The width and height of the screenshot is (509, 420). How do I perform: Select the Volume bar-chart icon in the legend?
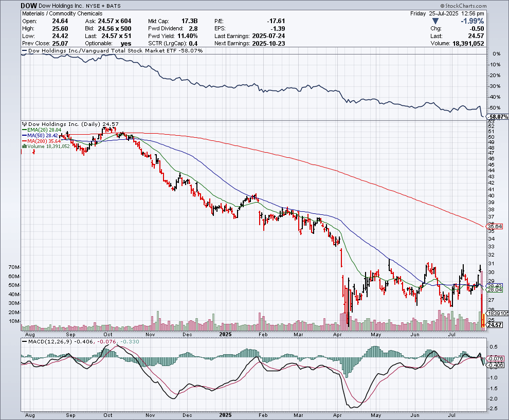[x=25, y=146]
